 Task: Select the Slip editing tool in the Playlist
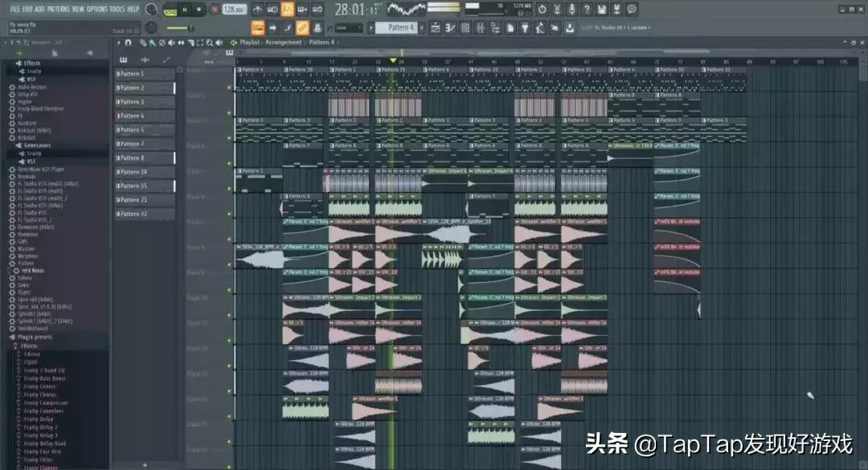click(180, 42)
